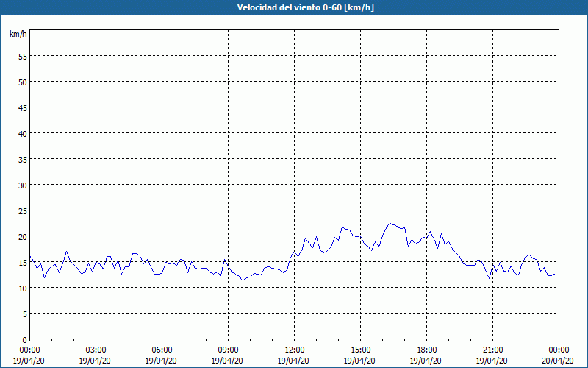588x368 pixels.
Task: Click the 10 value on the y-axis
Action: click(x=23, y=288)
